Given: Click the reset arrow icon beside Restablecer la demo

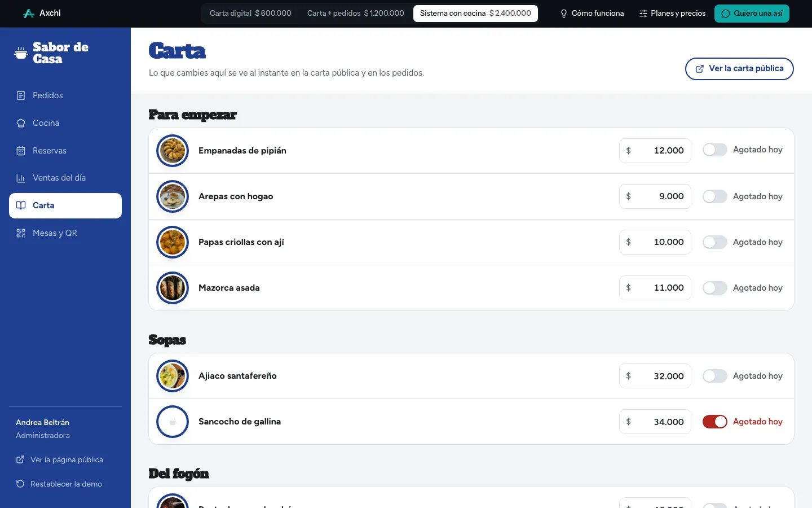Looking at the screenshot, I should [x=20, y=484].
